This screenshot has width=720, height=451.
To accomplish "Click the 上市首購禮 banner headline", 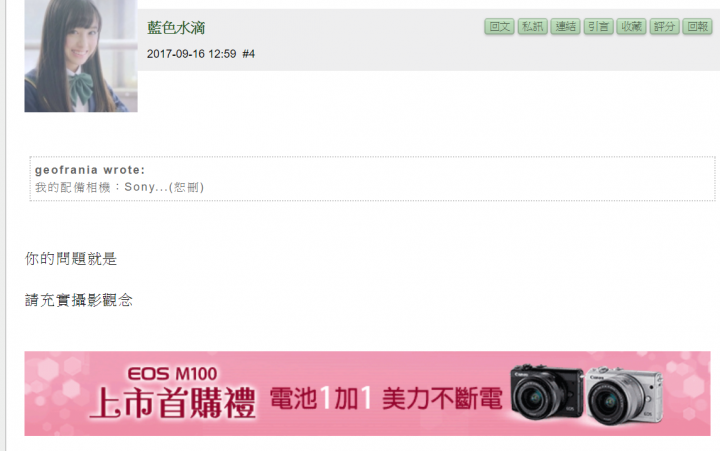I will [173, 403].
